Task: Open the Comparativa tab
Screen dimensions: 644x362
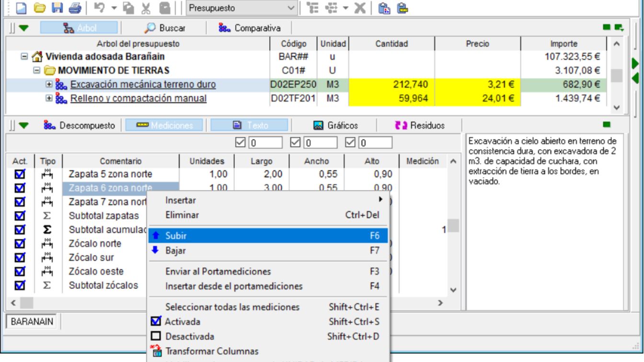Action: click(x=249, y=28)
